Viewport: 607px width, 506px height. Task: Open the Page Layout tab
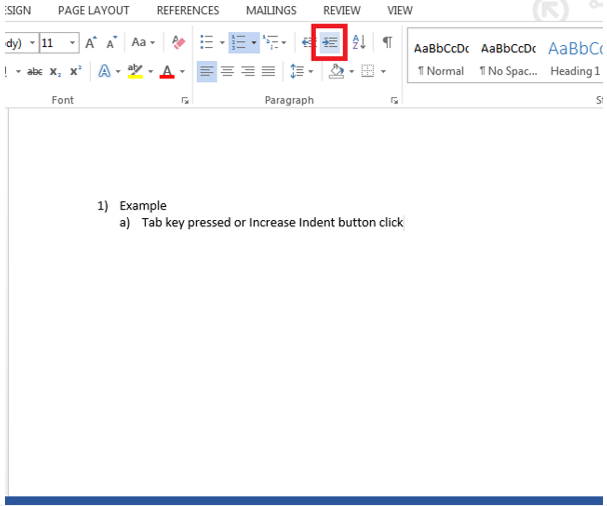coord(94,10)
